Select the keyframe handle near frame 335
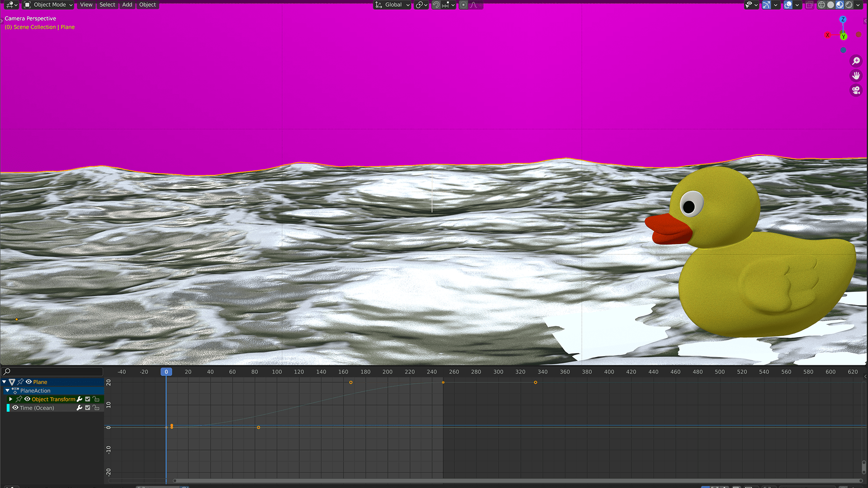 (x=535, y=382)
